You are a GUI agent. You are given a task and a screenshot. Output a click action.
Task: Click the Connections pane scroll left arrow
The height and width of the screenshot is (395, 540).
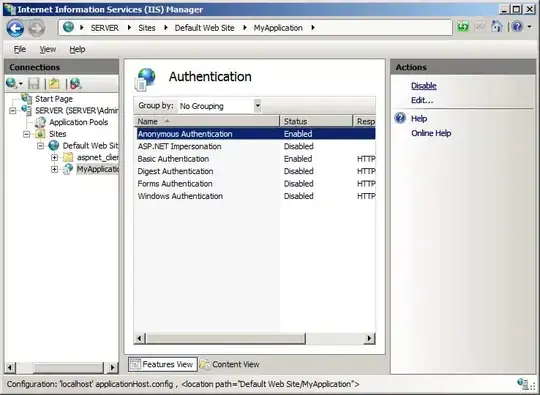click(x=10, y=367)
